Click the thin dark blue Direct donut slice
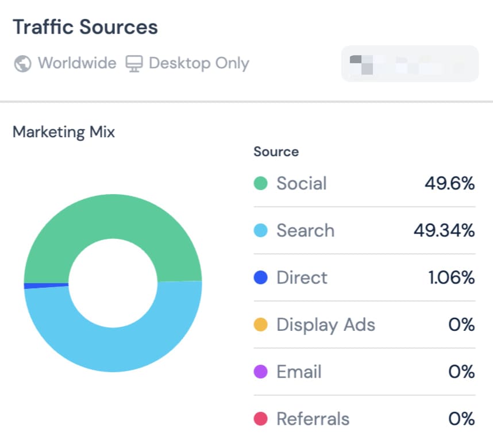Screen dimensions: 493x448 pyautogui.click(x=46, y=285)
